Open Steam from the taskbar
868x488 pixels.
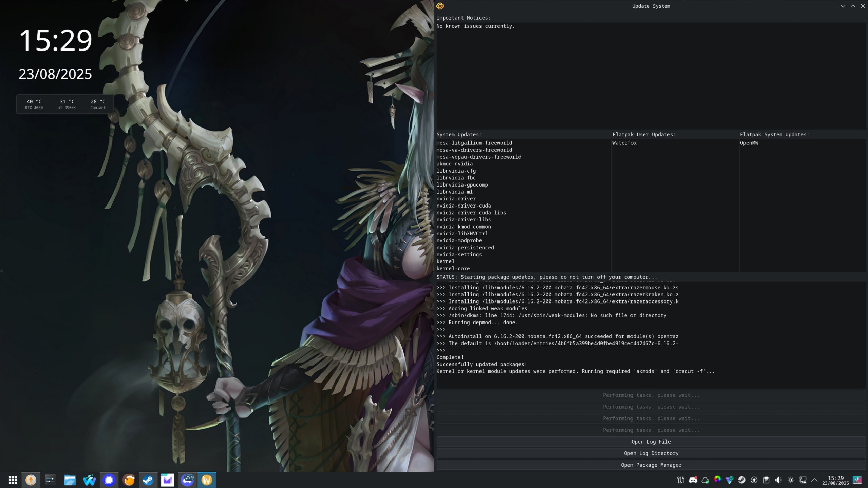pyautogui.click(x=148, y=480)
